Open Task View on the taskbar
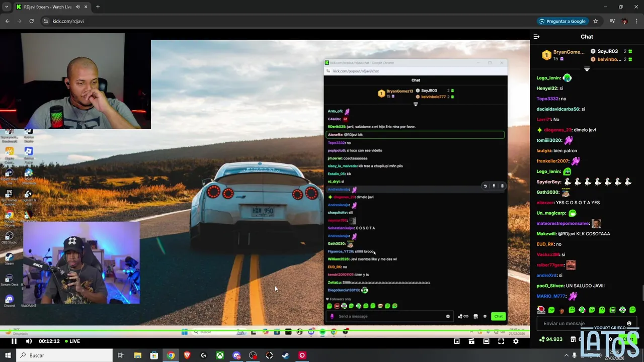 pos(121,355)
